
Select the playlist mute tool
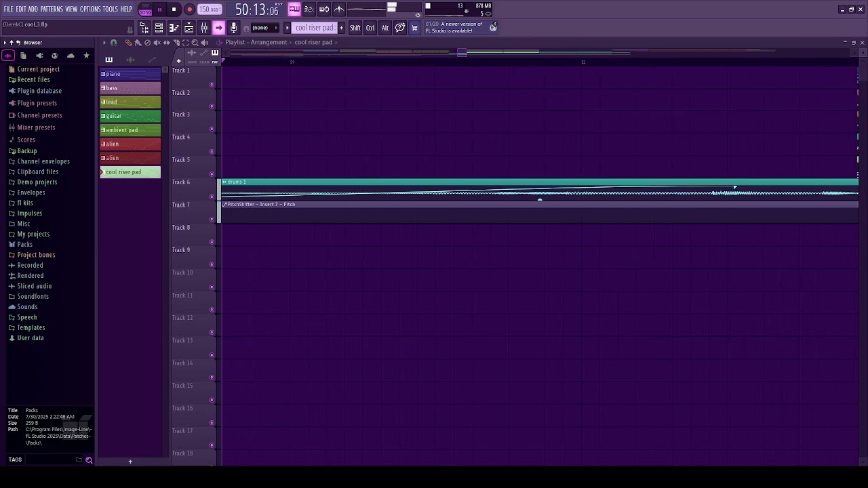click(x=157, y=43)
